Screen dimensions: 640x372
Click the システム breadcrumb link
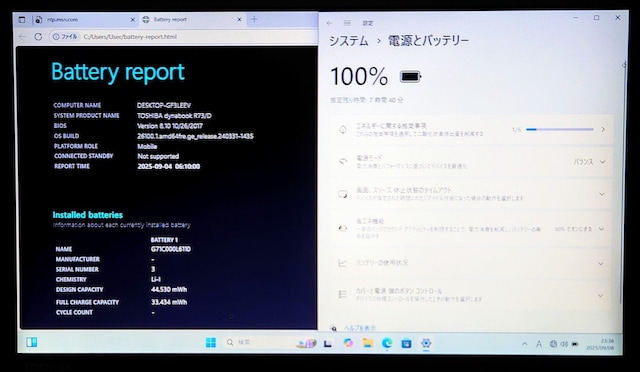pyautogui.click(x=349, y=41)
